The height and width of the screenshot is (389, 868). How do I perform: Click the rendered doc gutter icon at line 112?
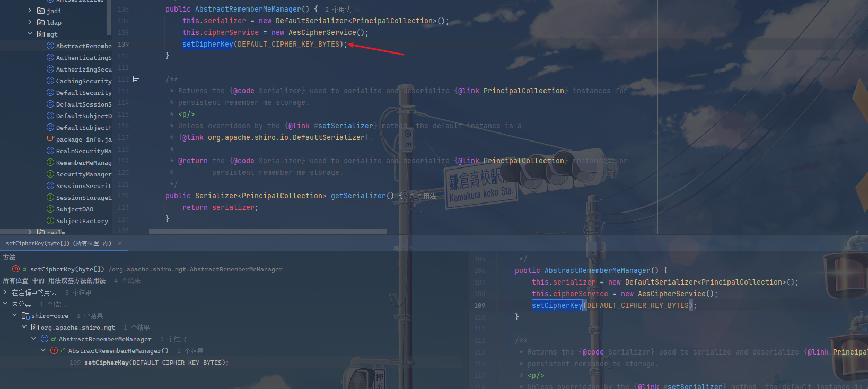[x=136, y=79]
